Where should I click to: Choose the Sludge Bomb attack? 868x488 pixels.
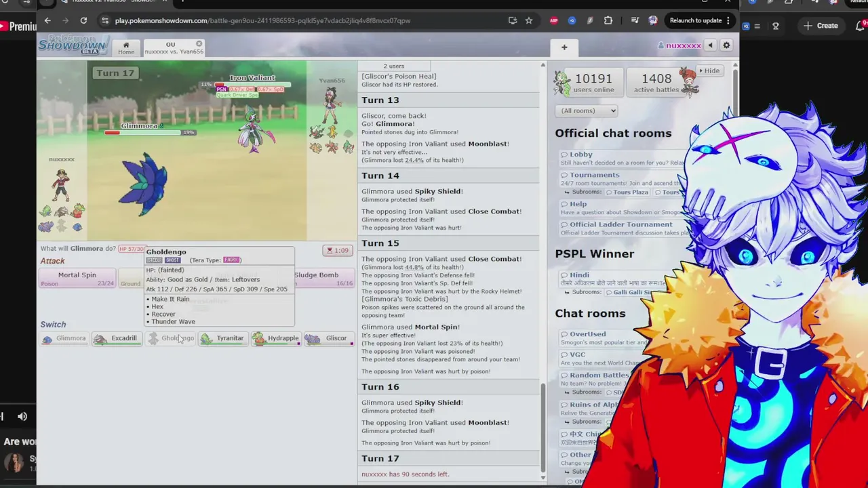coord(324,278)
